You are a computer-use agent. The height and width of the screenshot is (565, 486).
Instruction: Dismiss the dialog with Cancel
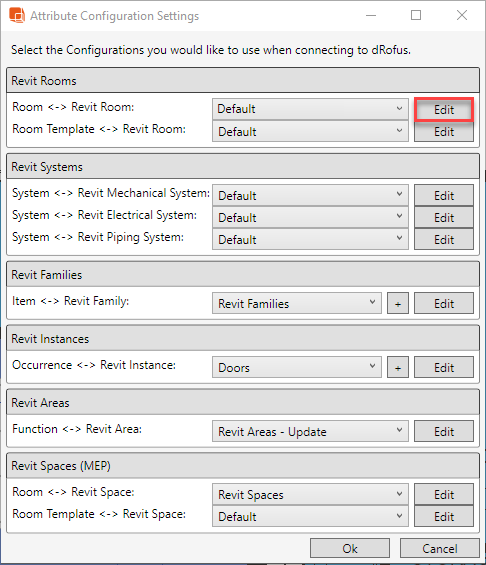[x=440, y=548]
